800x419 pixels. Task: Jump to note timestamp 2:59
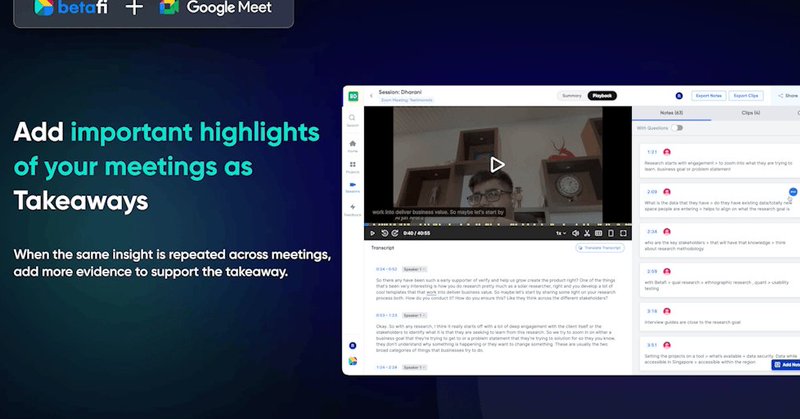652,272
